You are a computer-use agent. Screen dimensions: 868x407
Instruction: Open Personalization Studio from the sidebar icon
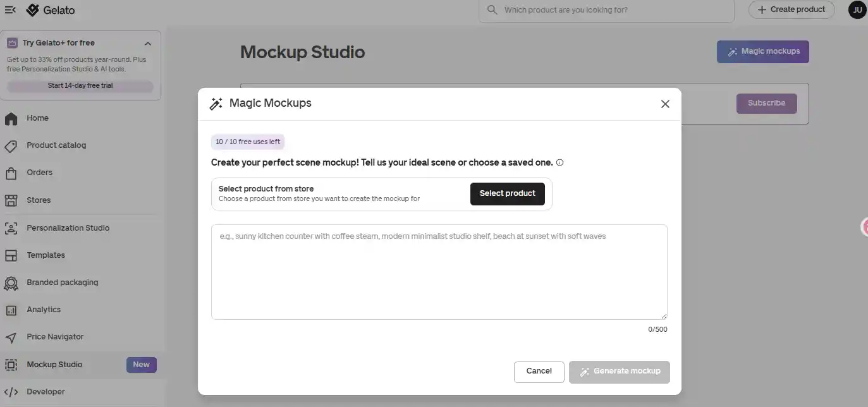pyautogui.click(x=11, y=228)
